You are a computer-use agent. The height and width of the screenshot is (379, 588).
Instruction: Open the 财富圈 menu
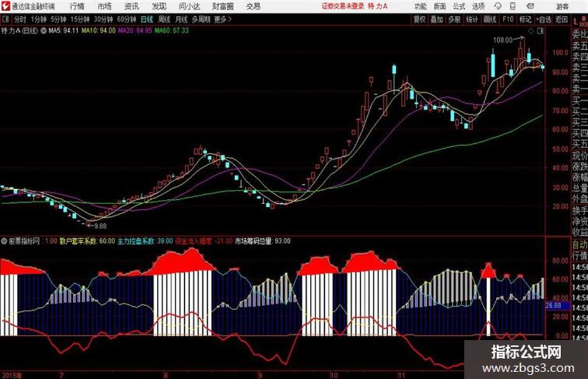point(223,6)
